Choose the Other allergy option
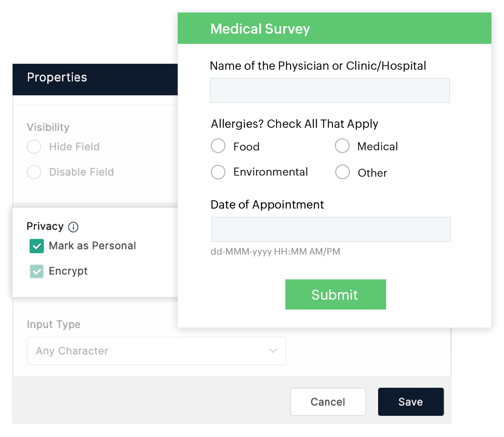 (x=342, y=172)
